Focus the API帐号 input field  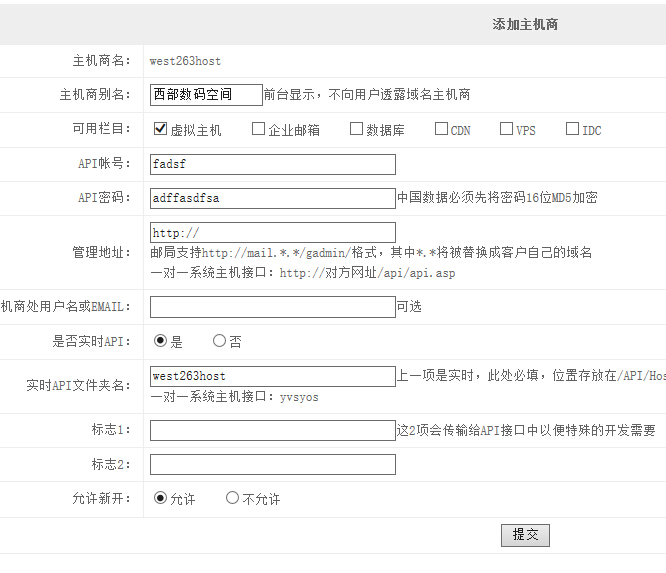click(x=272, y=164)
